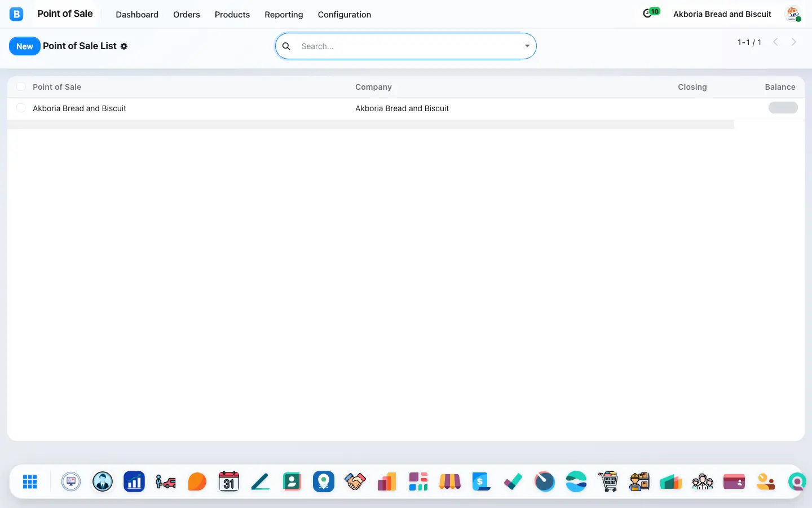Click the New button
The image size is (812, 508).
(x=25, y=46)
